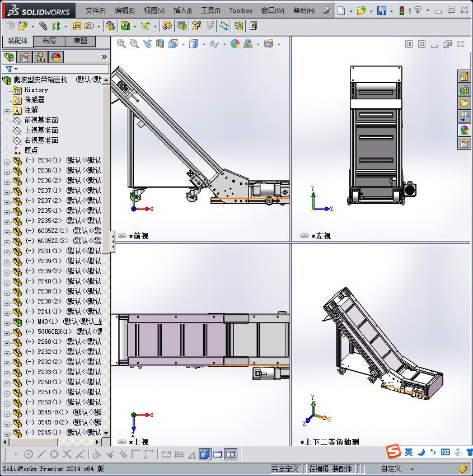Expand the M40<1> sub-assembly node
The width and height of the screenshot is (473, 476).
tap(7, 323)
